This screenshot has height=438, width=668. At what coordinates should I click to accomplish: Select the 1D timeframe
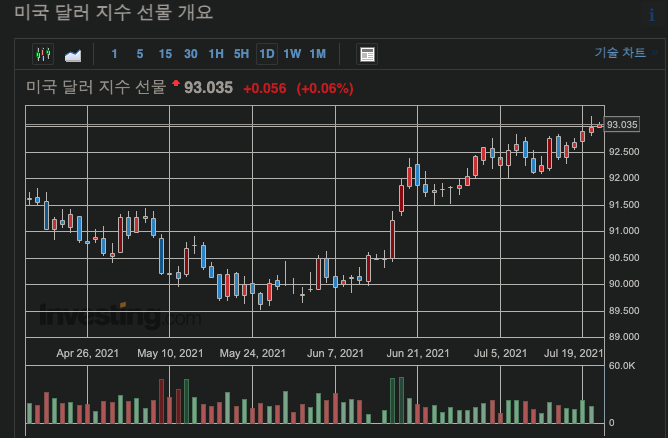[x=267, y=54]
